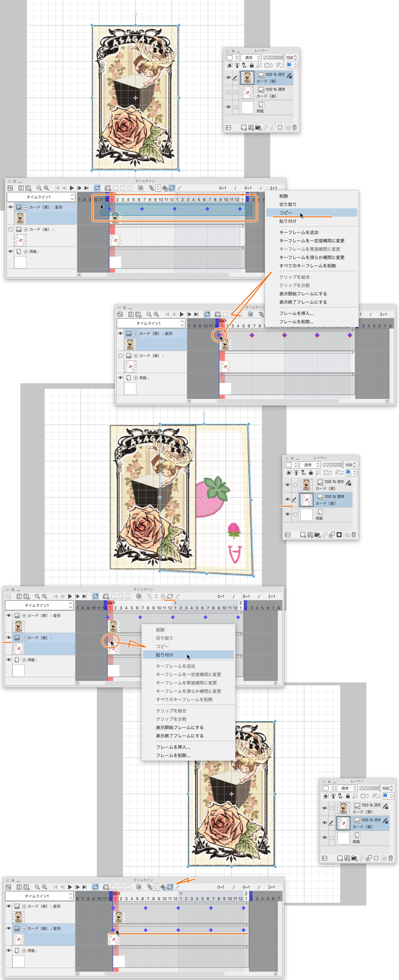The width and height of the screenshot is (399, 980).
Task: Click play in the bottommost timeline panel
Action: point(70,887)
